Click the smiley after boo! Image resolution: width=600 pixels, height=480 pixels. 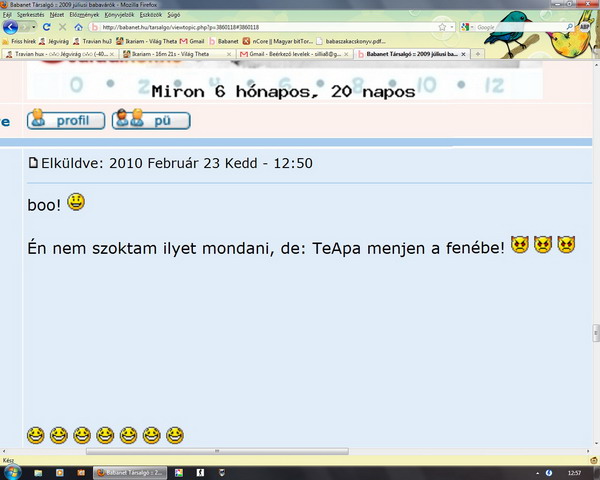coord(76,202)
